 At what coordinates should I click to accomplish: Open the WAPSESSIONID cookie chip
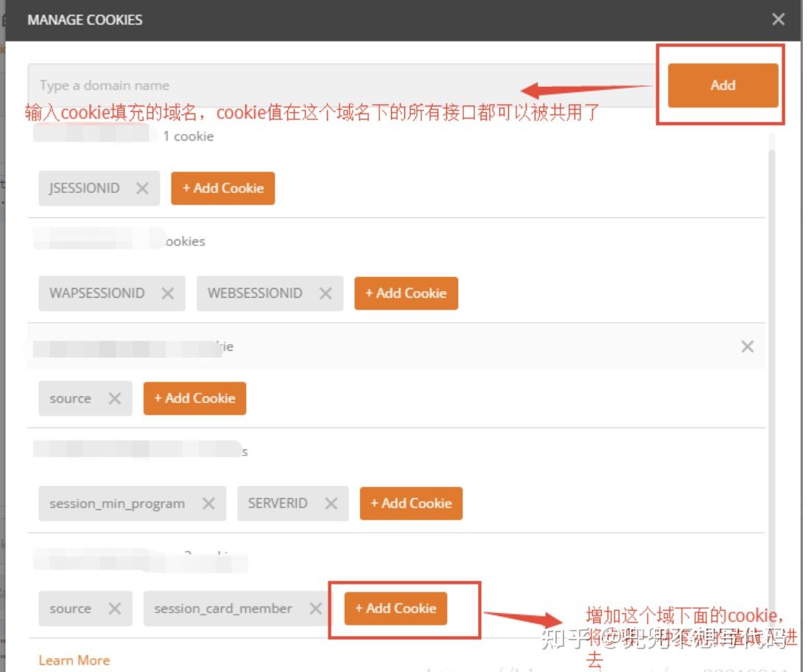[97, 293]
